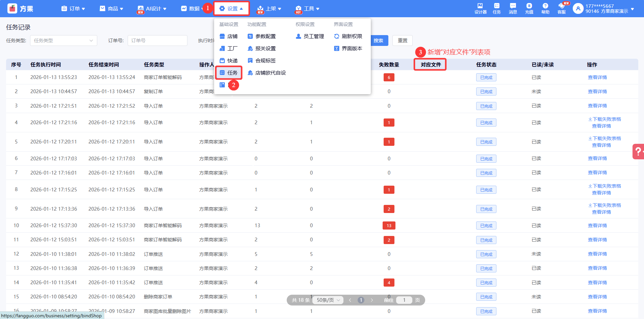Click the 方果 logo icon
644x319 pixels.
[x=12, y=8]
